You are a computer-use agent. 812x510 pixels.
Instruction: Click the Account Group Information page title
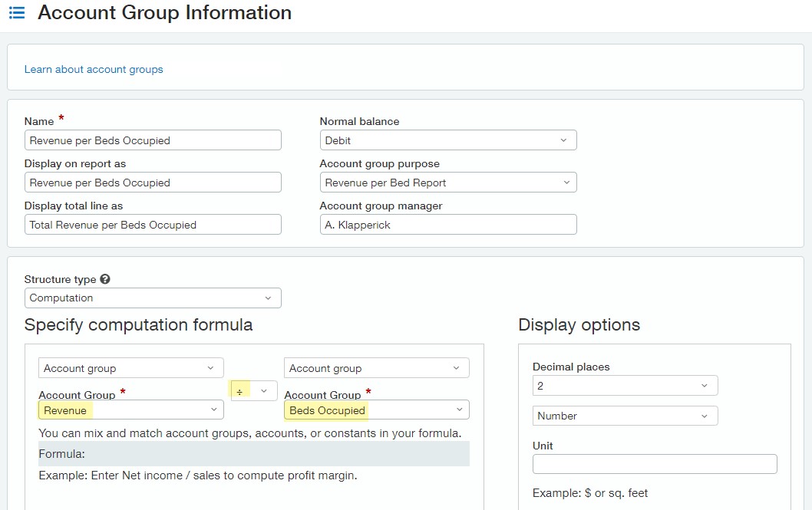164,13
